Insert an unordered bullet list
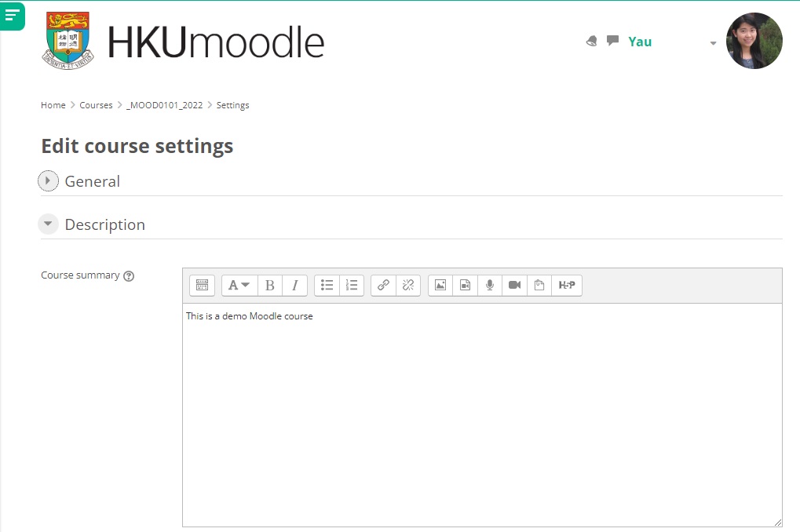The width and height of the screenshot is (800, 532). [x=327, y=286]
